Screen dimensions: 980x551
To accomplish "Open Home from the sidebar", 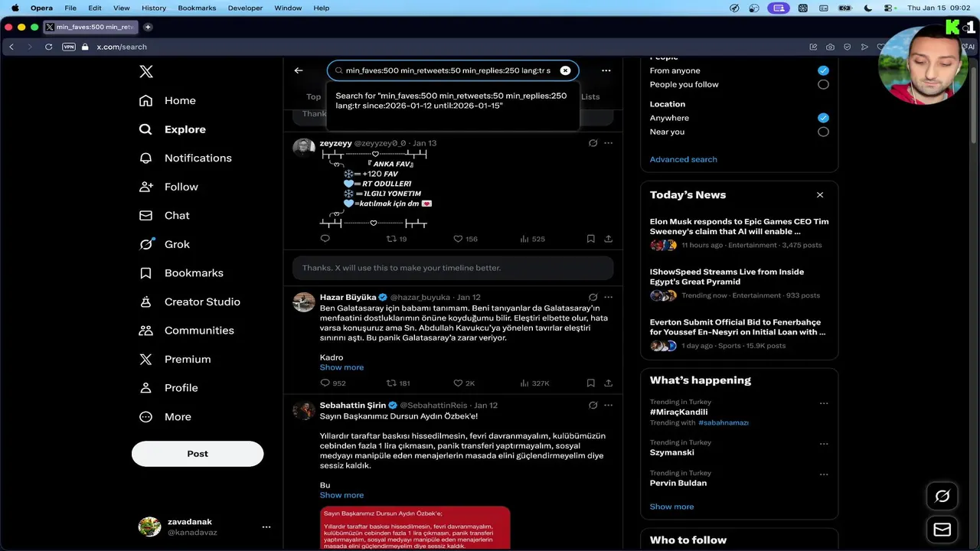I will [168, 100].
